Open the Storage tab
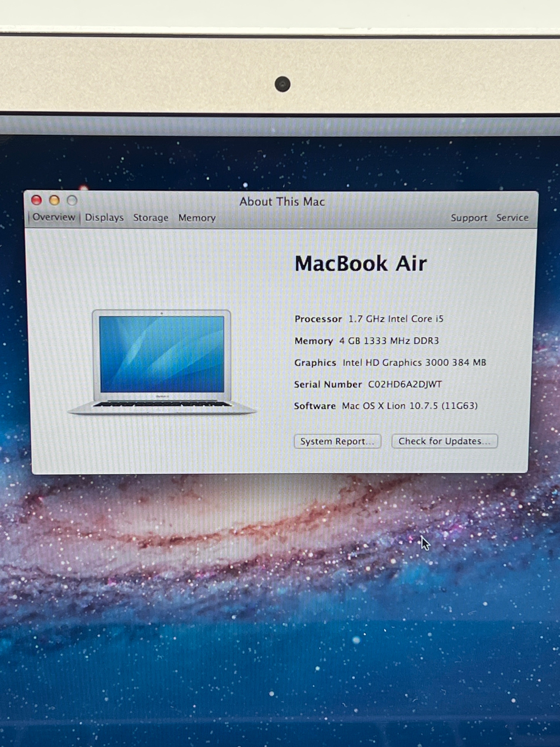 [151, 218]
